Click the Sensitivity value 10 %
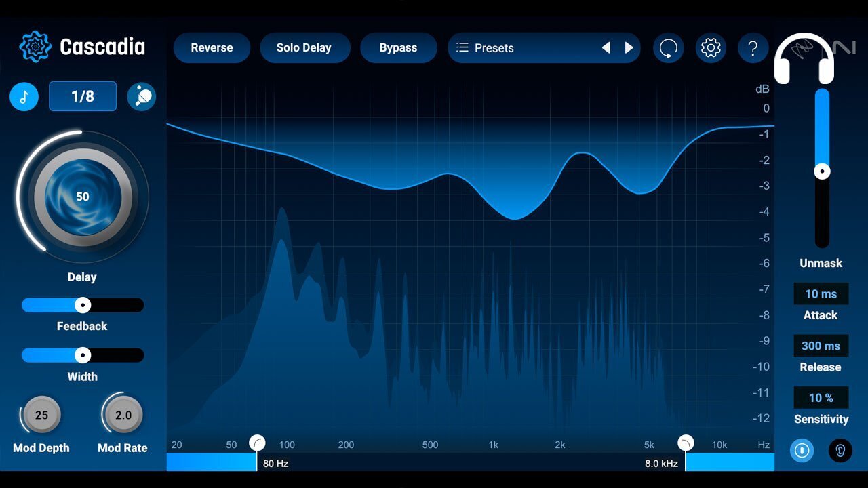This screenshot has width=868, height=488. (x=821, y=398)
